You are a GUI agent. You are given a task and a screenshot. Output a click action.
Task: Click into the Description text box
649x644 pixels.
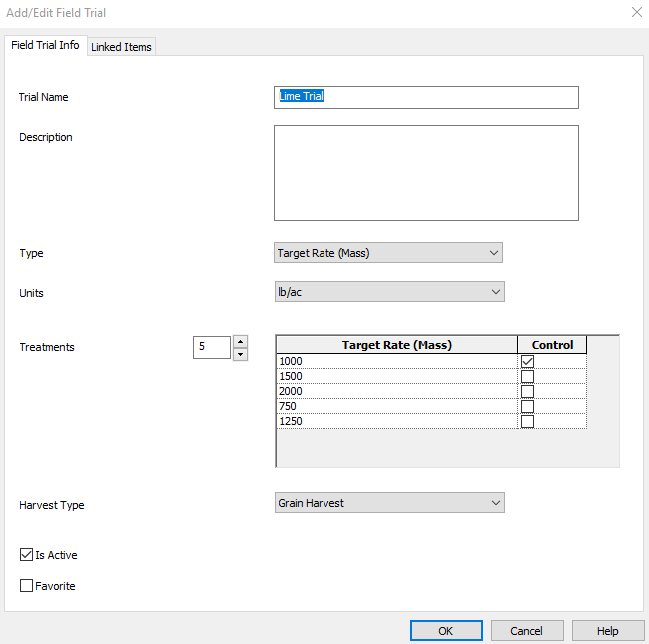coord(425,172)
